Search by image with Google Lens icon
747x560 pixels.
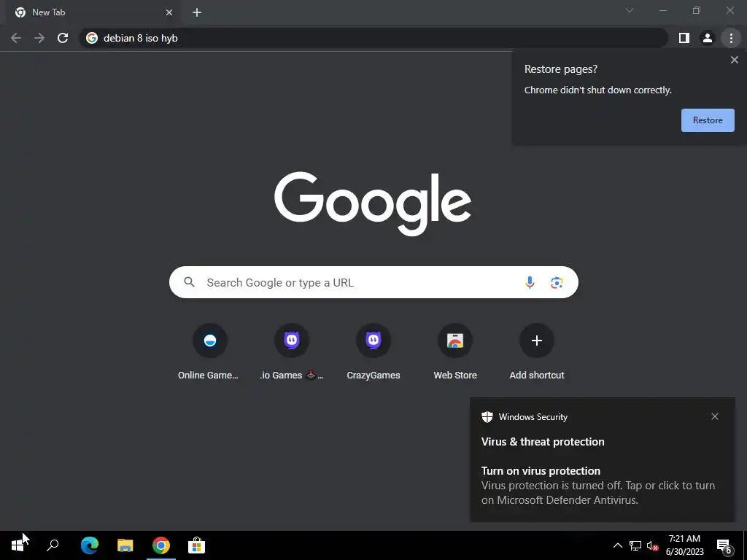(x=557, y=282)
